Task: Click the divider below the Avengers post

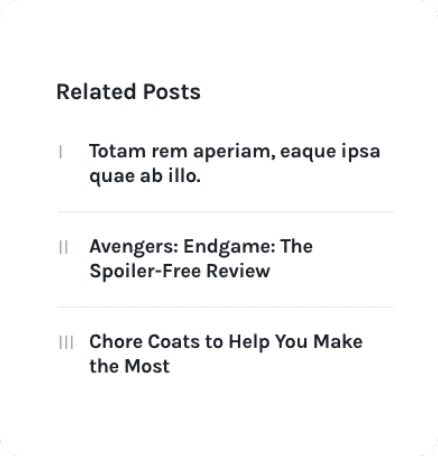Action: (225, 307)
